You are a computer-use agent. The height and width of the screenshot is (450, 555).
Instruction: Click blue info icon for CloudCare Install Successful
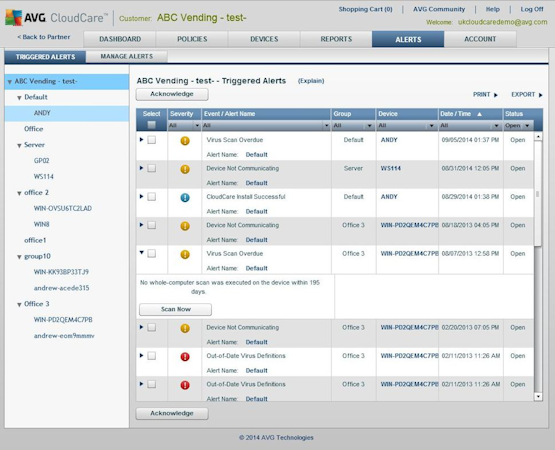[x=185, y=198]
